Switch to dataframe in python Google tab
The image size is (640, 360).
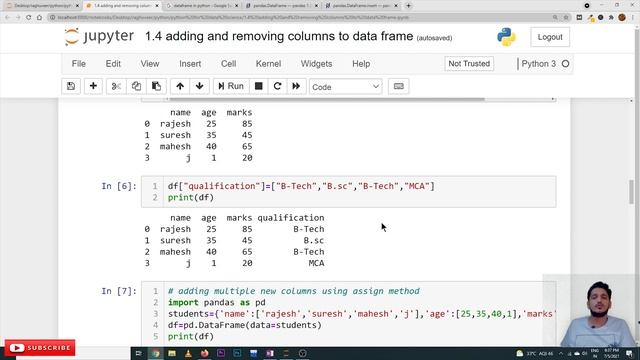(x=202, y=6)
